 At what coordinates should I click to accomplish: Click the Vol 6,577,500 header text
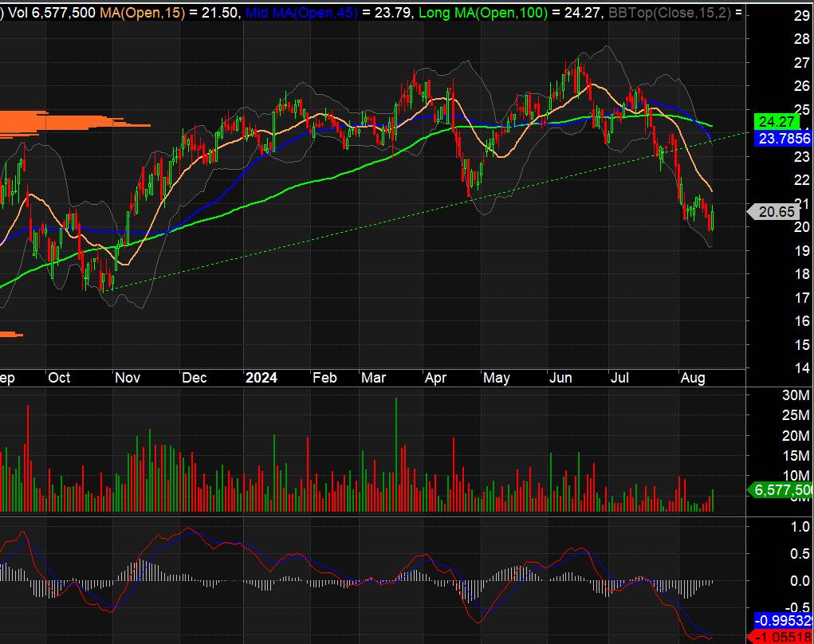(x=52, y=13)
